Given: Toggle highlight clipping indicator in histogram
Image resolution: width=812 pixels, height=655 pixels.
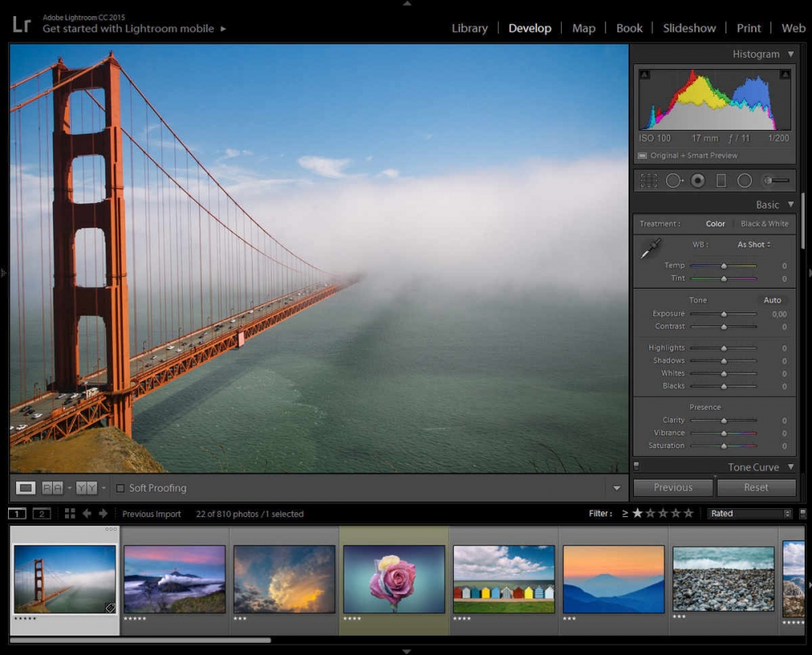Looking at the screenshot, I should click(x=785, y=75).
